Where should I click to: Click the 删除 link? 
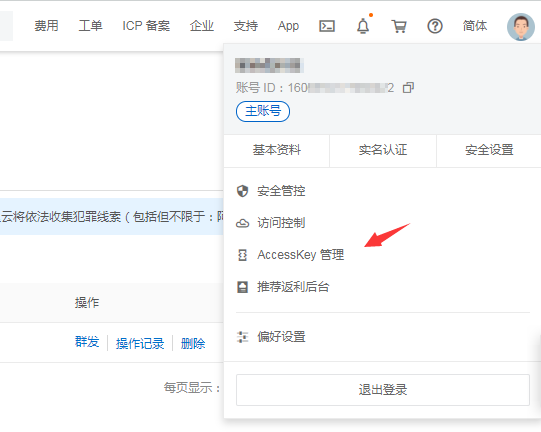click(193, 344)
